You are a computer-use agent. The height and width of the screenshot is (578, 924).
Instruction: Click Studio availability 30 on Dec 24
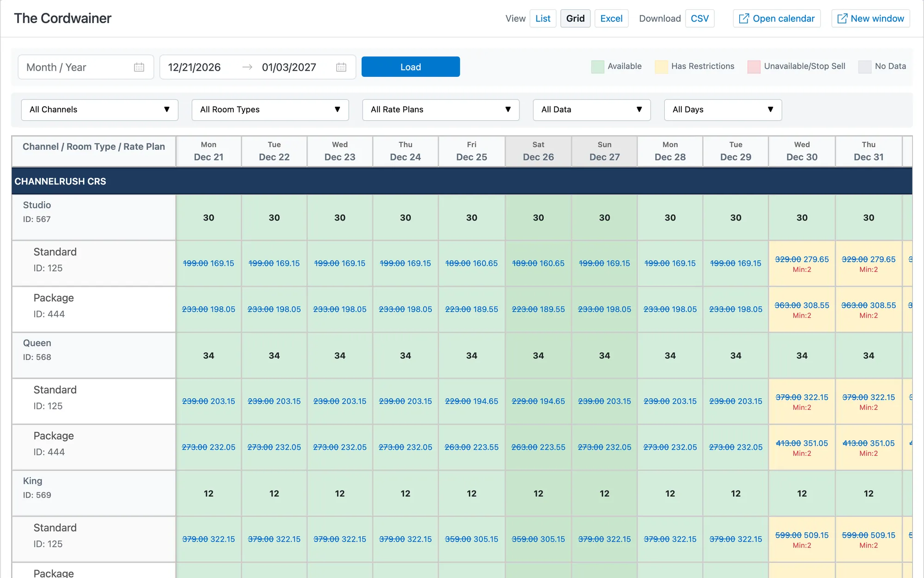point(406,217)
